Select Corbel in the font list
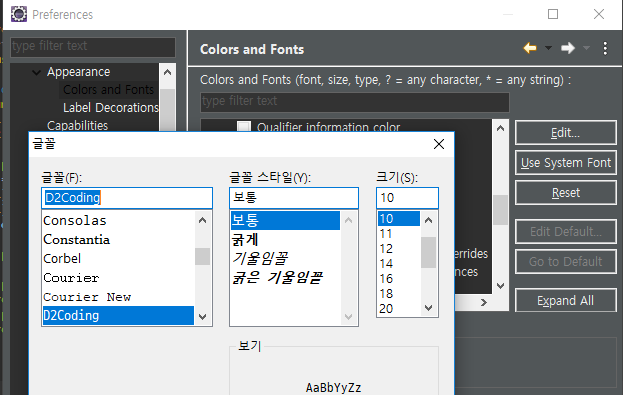The image size is (623, 395). pos(118,259)
